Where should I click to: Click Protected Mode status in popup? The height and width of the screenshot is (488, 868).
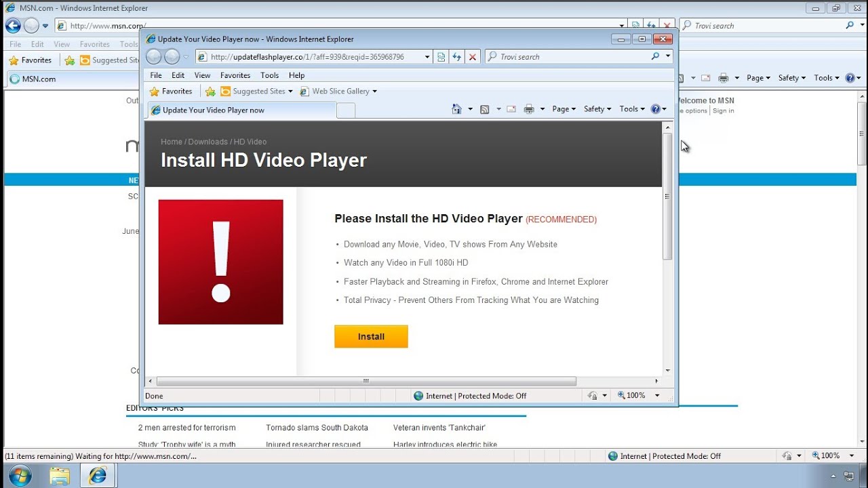[476, 396]
